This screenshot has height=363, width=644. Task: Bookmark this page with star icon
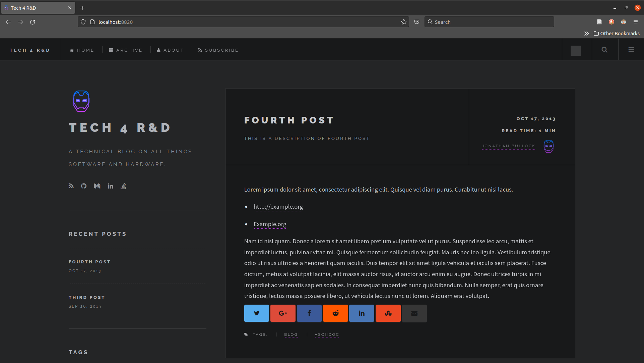click(404, 22)
